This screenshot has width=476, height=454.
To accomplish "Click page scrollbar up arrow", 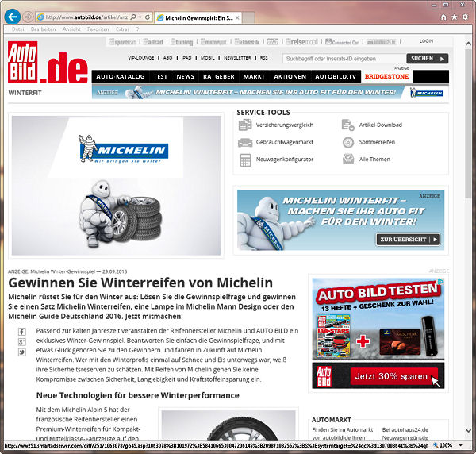I will click(x=468, y=44).
